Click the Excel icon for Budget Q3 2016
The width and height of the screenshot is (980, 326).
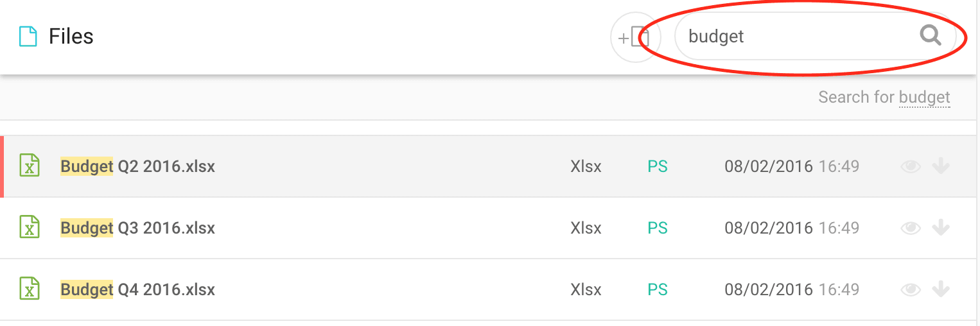(29, 228)
